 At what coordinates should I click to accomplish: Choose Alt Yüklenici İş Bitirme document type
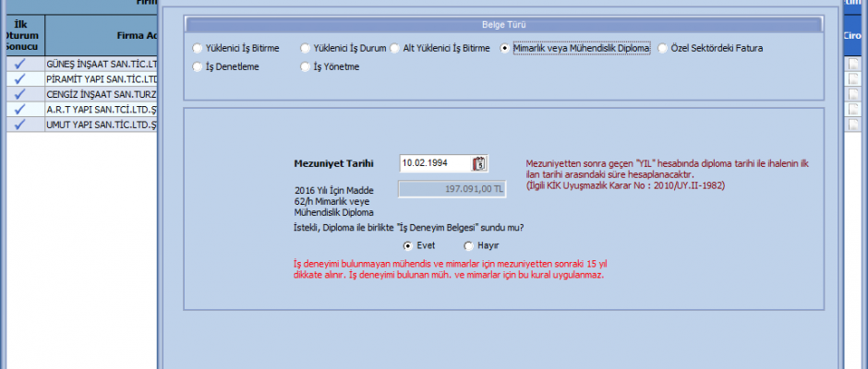pyautogui.click(x=395, y=48)
